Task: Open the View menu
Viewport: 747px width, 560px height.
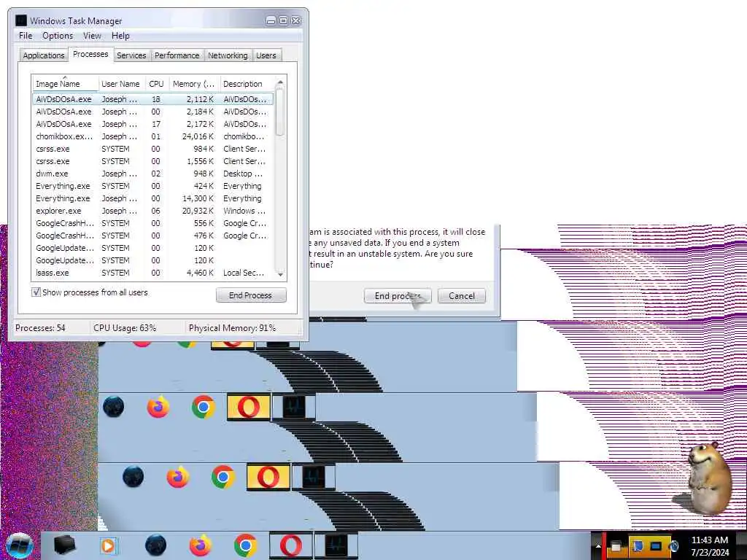Action: [x=92, y=36]
